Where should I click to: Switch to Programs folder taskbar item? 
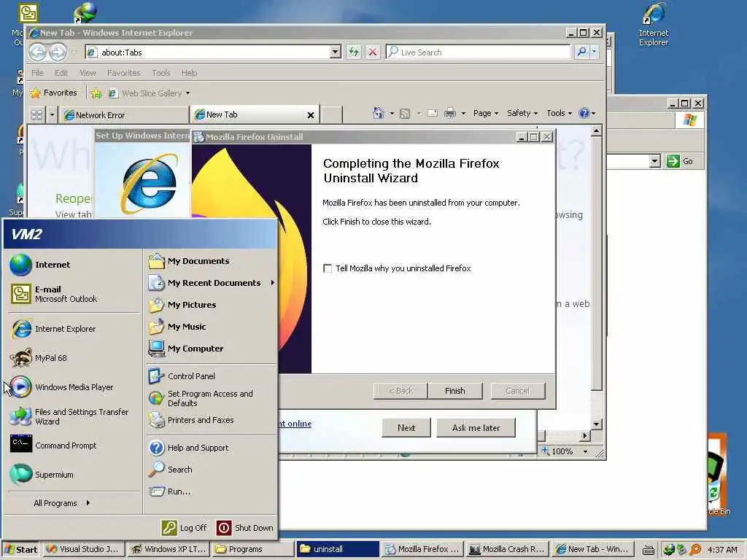click(x=252, y=549)
